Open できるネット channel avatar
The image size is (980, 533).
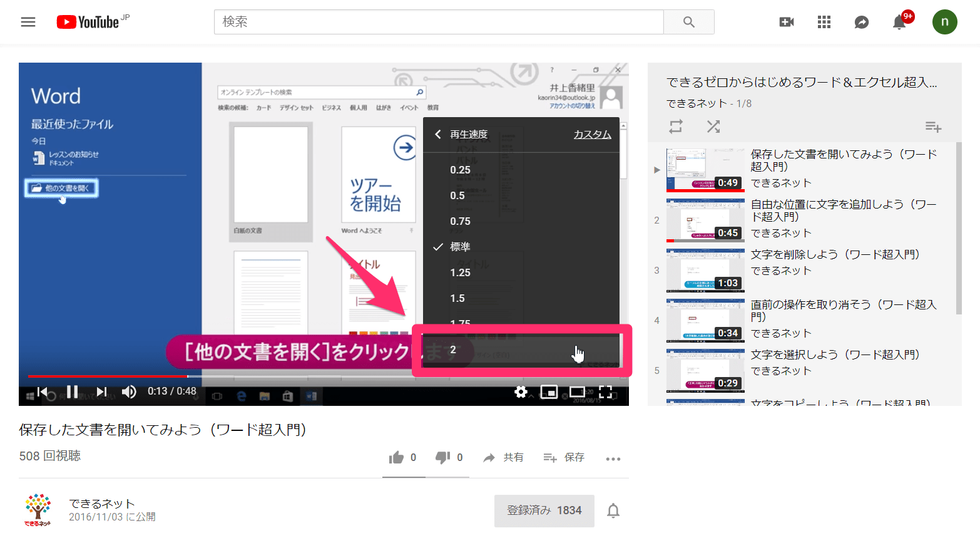[x=38, y=509]
